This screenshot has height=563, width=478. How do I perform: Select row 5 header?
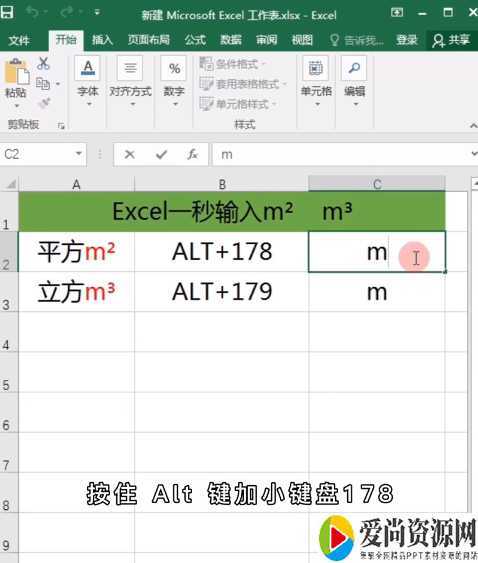click(9, 372)
